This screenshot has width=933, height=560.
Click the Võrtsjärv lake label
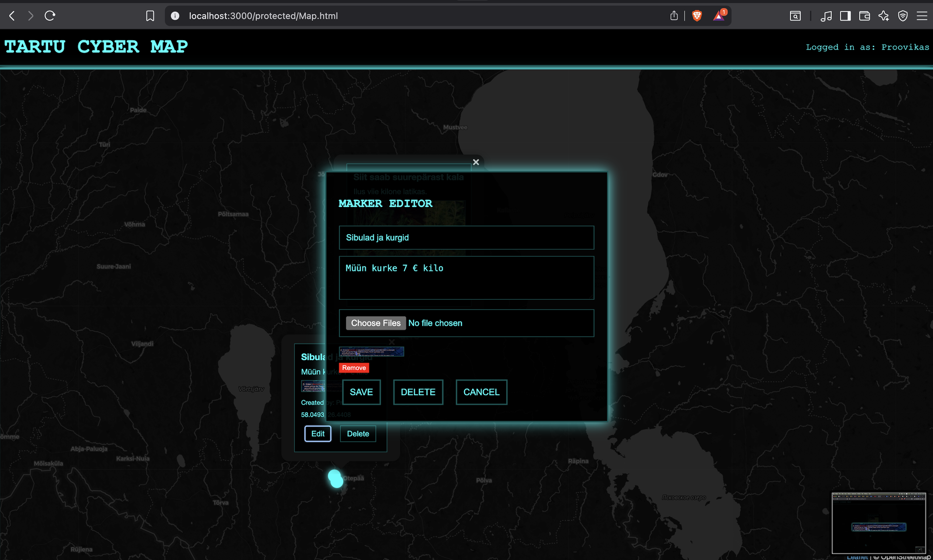coord(251,389)
